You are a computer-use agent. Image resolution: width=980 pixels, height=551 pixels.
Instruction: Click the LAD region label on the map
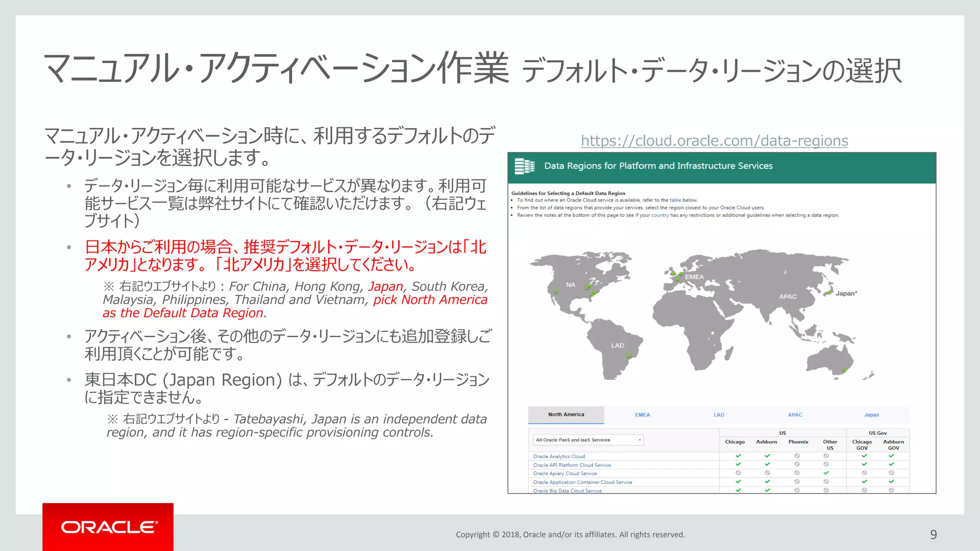(x=617, y=345)
